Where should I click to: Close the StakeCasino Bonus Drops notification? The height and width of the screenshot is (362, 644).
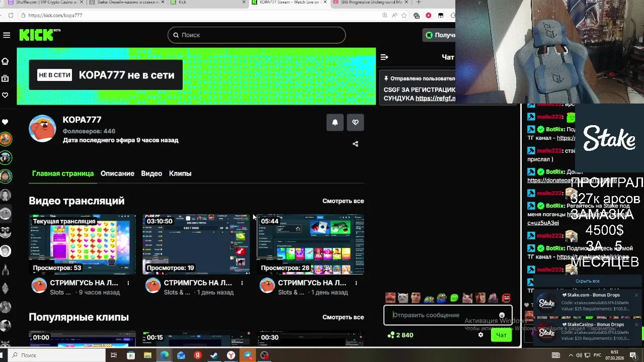[x=636, y=325]
